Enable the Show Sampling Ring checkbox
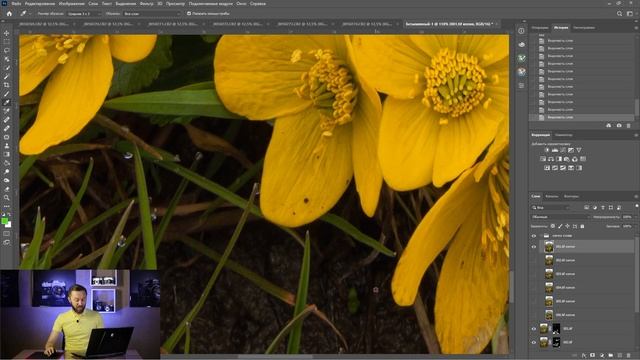 coord(189,13)
